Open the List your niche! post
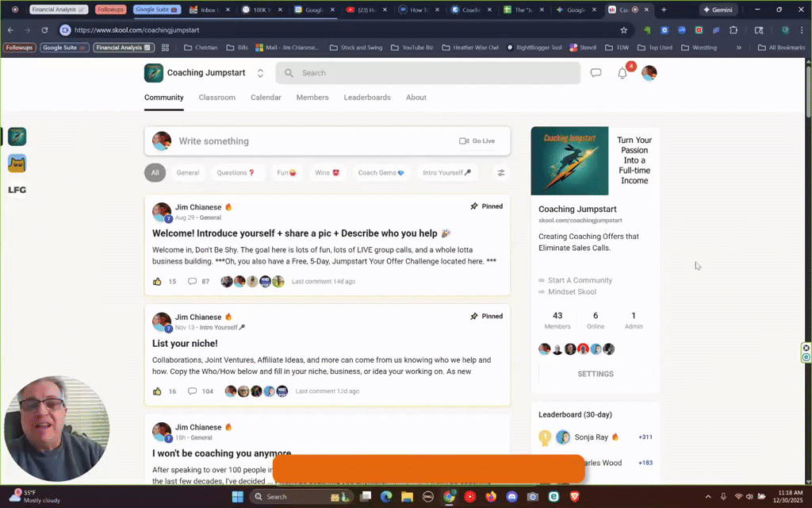Image resolution: width=812 pixels, height=508 pixels. click(185, 343)
